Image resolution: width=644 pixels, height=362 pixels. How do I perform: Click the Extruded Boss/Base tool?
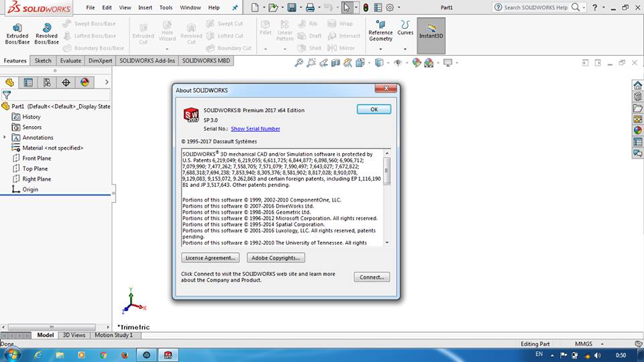coord(17,34)
